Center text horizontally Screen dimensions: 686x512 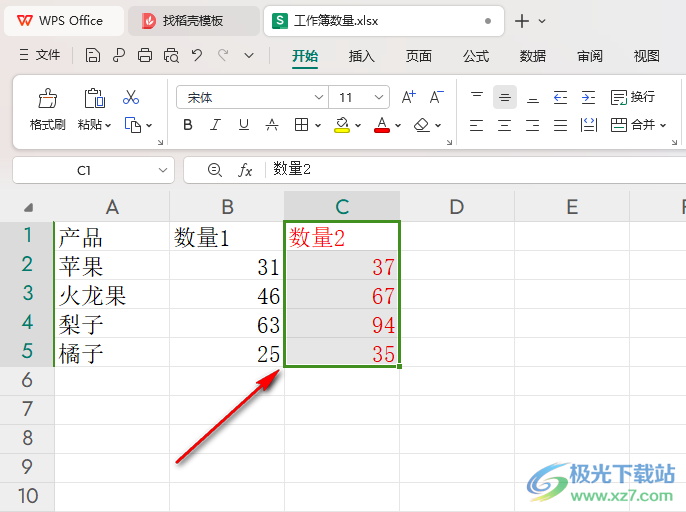(504, 126)
